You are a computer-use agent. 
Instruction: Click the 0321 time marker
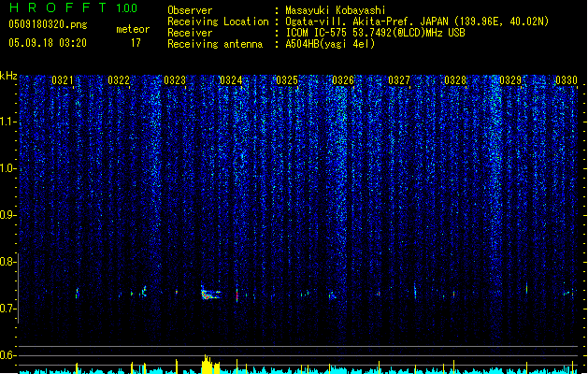[63, 80]
